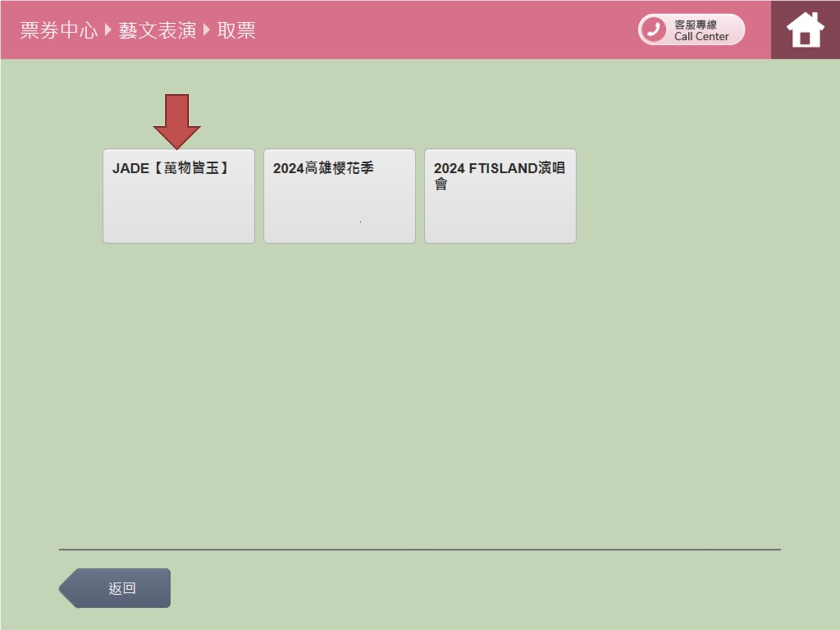Click the 取票 breadcrumb item
Image resolution: width=840 pixels, height=630 pixels.
coord(236,30)
